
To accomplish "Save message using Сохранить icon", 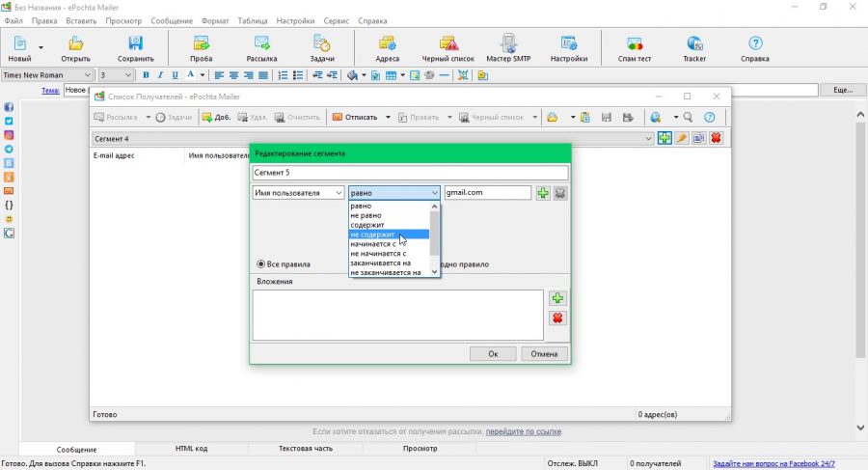I will tap(136, 49).
